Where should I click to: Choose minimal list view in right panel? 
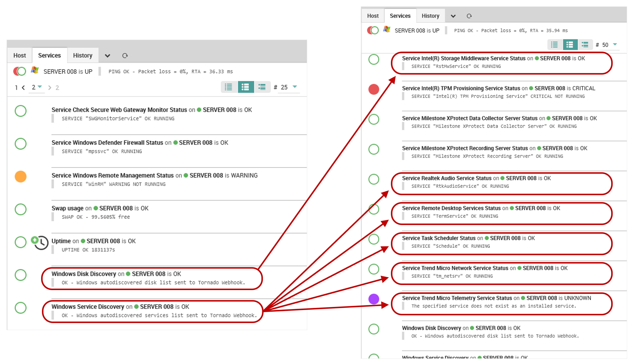point(555,45)
